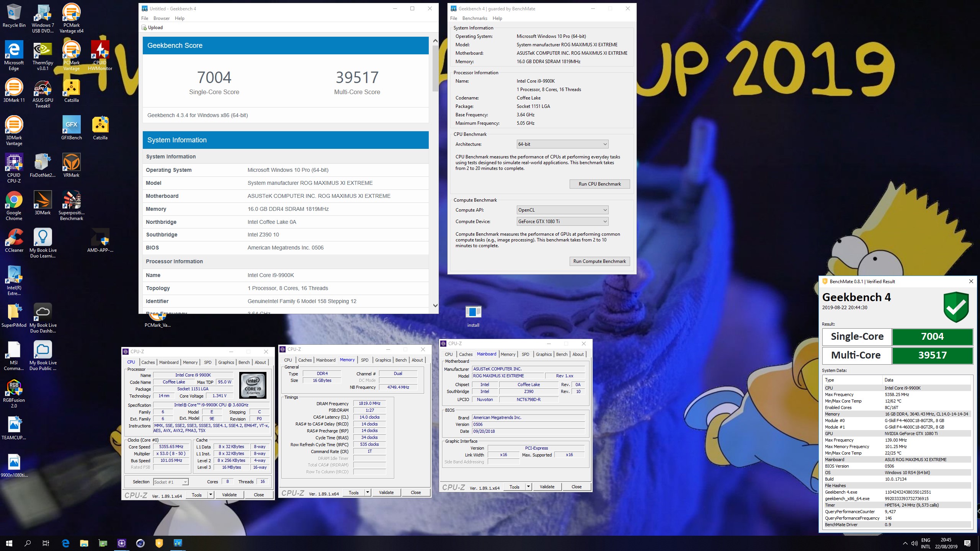The height and width of the screenshot is (551, 980).
Task: Open Task View from the taskbar
Action: [46, 543]
